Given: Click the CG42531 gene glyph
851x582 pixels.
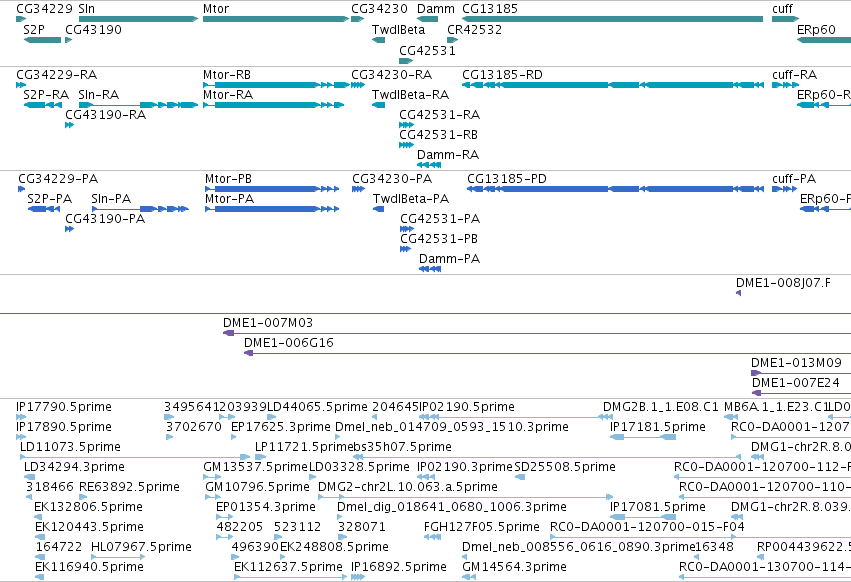Looking at the screenshot, I should coord(406,61).
